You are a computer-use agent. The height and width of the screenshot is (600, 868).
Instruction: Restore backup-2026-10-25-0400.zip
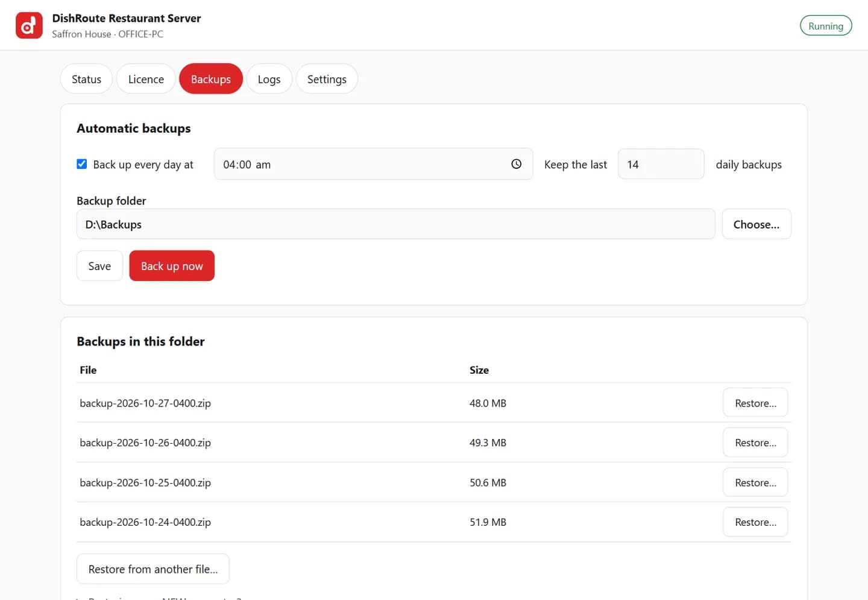755,482
